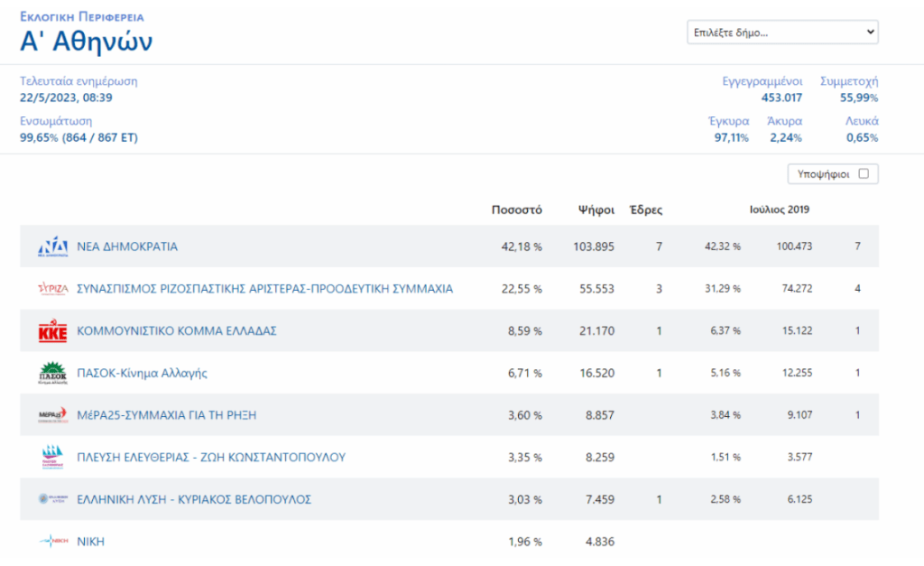The width and height of the screenshot is (924, 566).
Task: Open the ΣΥΝΑΣΠΙΣΜΟΣ ΡΙΖΟΣΠΑΣΤΙΚΗΣ ΑΡΙΣΤΕΡΑΣ link
Action: (x=264, y=289)
